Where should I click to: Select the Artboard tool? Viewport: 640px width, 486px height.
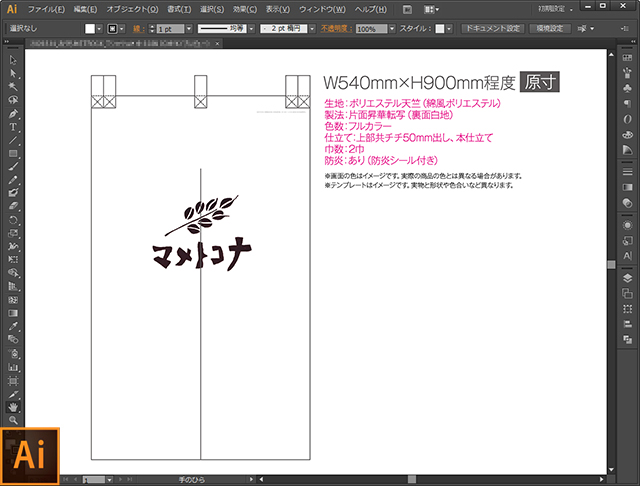pyautogui.click(x=13, y=381)
